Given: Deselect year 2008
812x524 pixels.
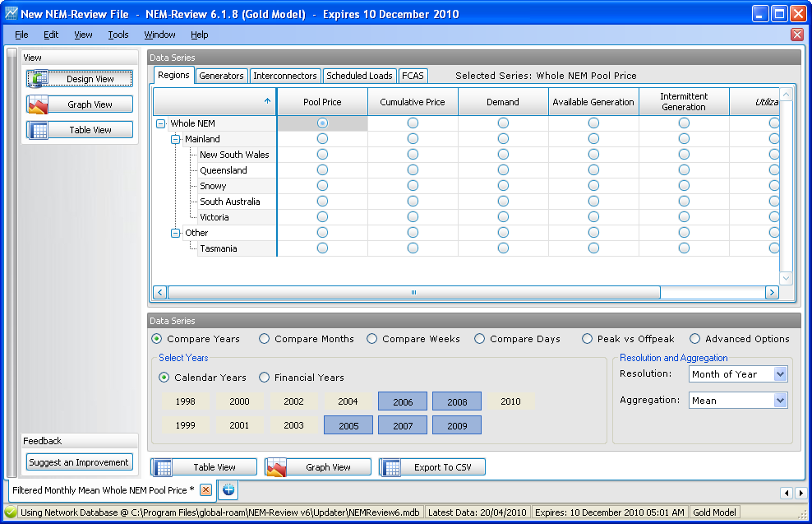Looking at the screenshot, I should click(x=457, y=401).
